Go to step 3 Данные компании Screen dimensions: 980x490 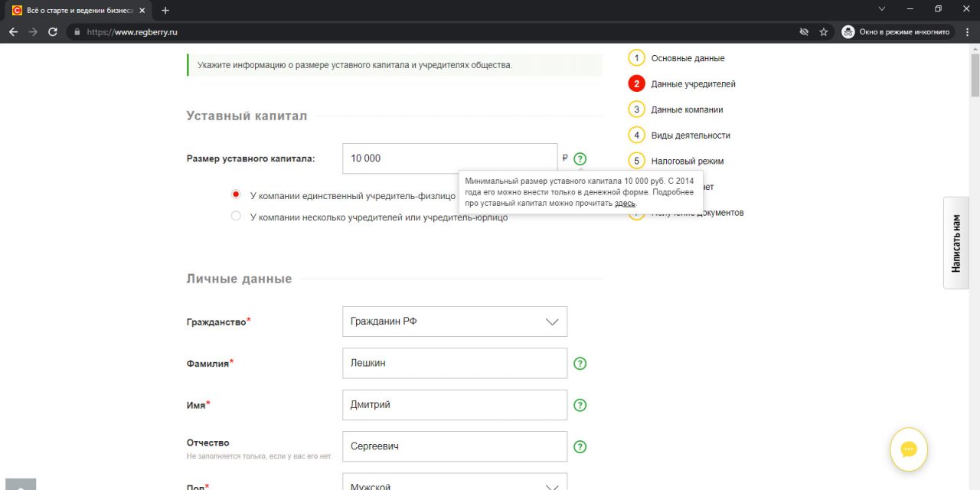pyautogui.click(x=686, y=109)
